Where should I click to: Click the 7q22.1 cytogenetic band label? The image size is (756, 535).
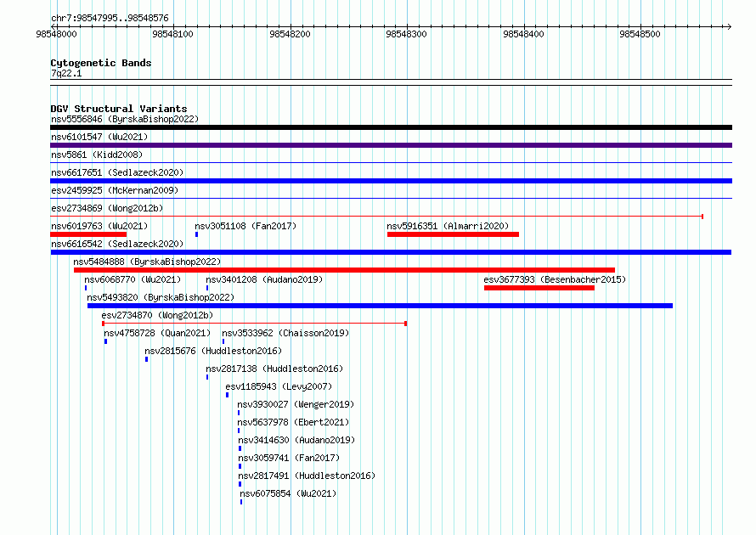(x=66, y=73)
